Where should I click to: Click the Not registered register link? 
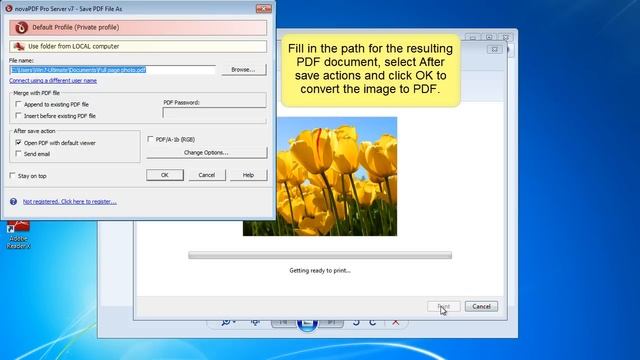[69, 202]
